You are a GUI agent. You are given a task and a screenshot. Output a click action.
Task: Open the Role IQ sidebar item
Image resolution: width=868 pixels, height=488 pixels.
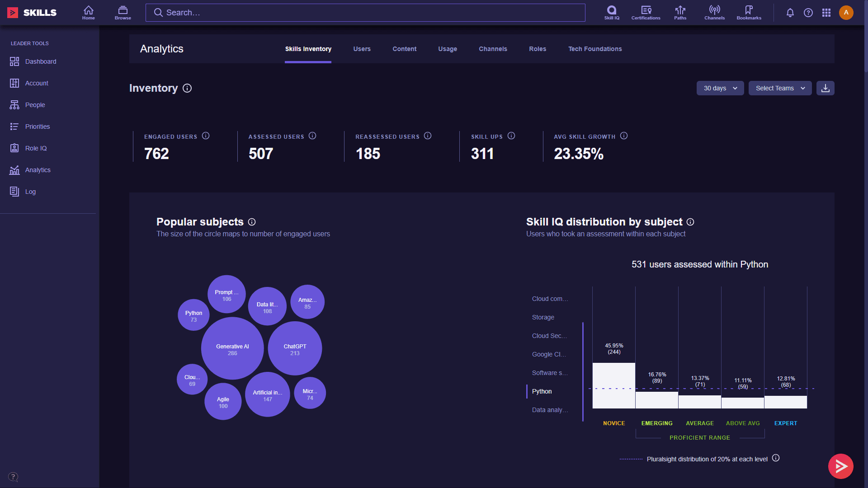[x=35, y=148]
